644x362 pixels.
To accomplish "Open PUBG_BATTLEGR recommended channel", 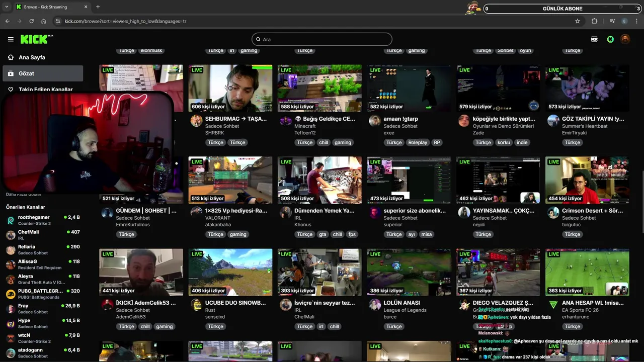I will 43,293.
